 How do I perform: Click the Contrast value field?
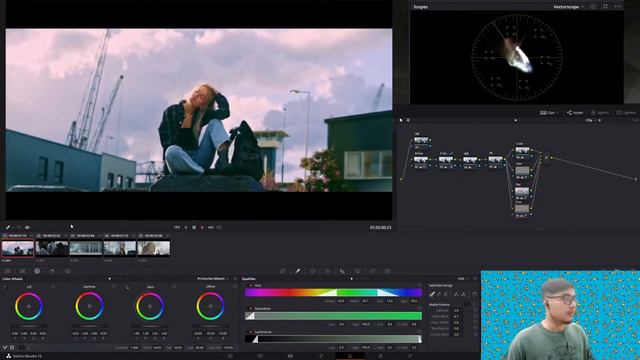[135, 348]
